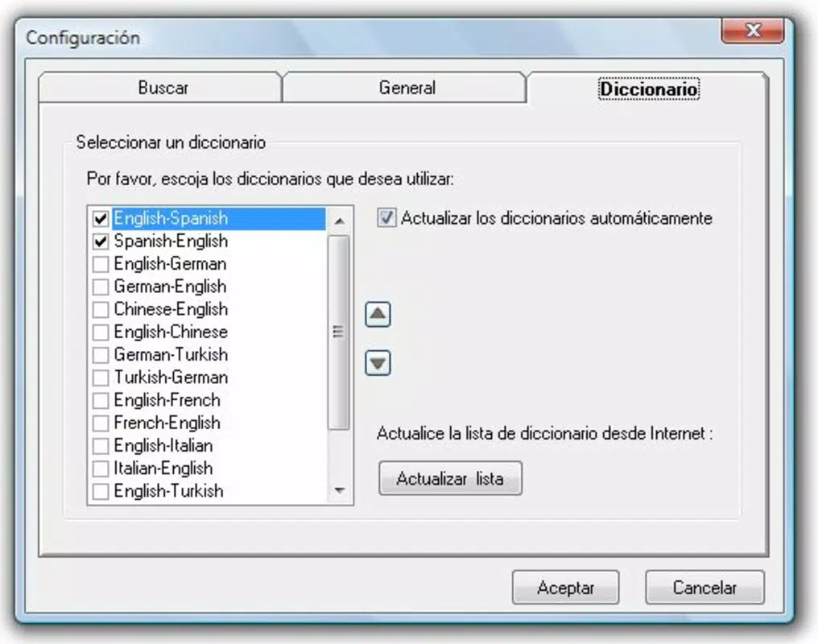The height and width of the screenshot is (644, 818).
Task: Select the English-Italian list entry text
Action: [163, 445]
